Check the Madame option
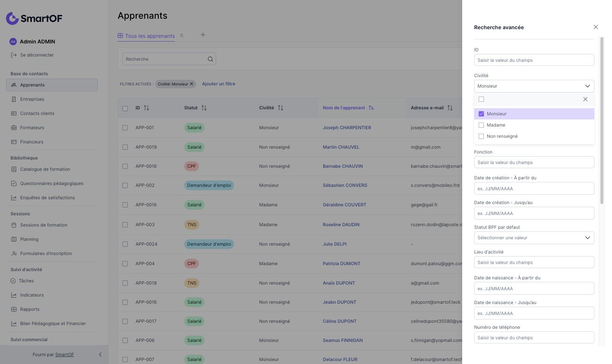The image size is (612, 364). pos(481,125)
